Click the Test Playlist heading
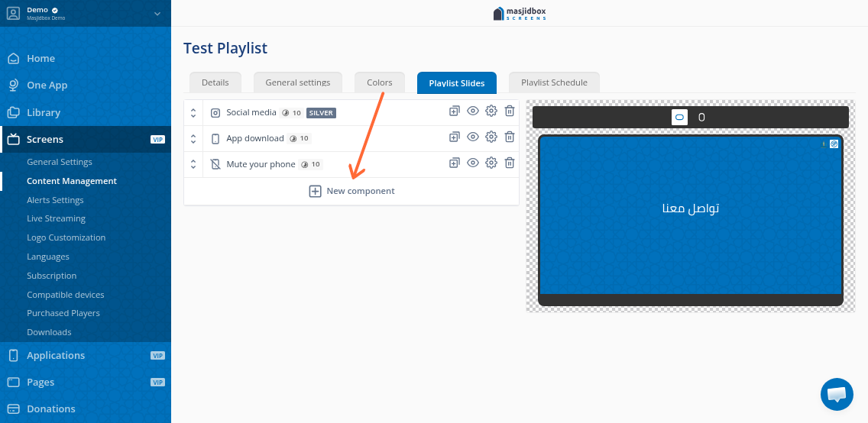Image resolution: width=868 pixels, height=423 pixels. pyautogui.click(x=225, y=48)
